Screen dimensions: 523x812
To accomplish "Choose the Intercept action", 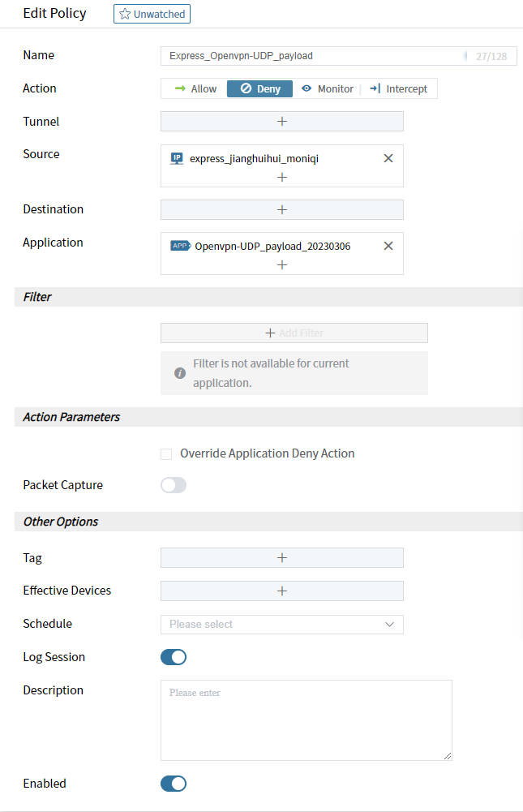I will pos(398,88).
